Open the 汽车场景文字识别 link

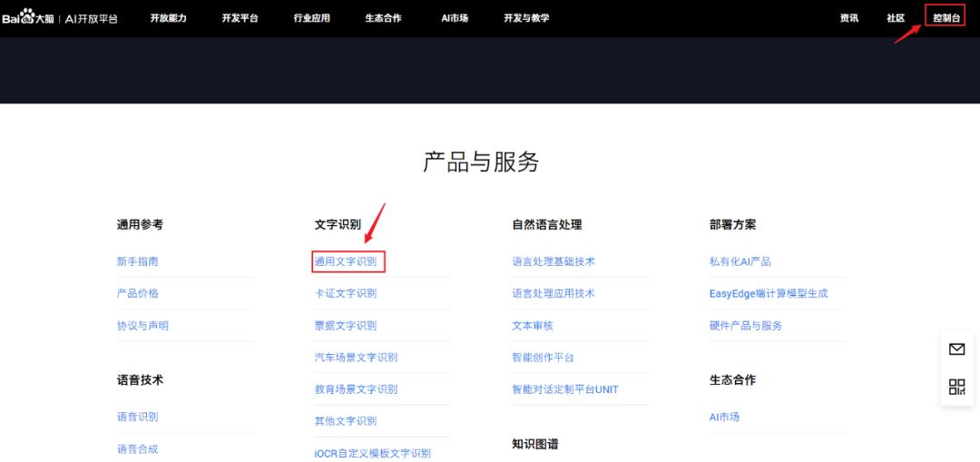point(357,358)
